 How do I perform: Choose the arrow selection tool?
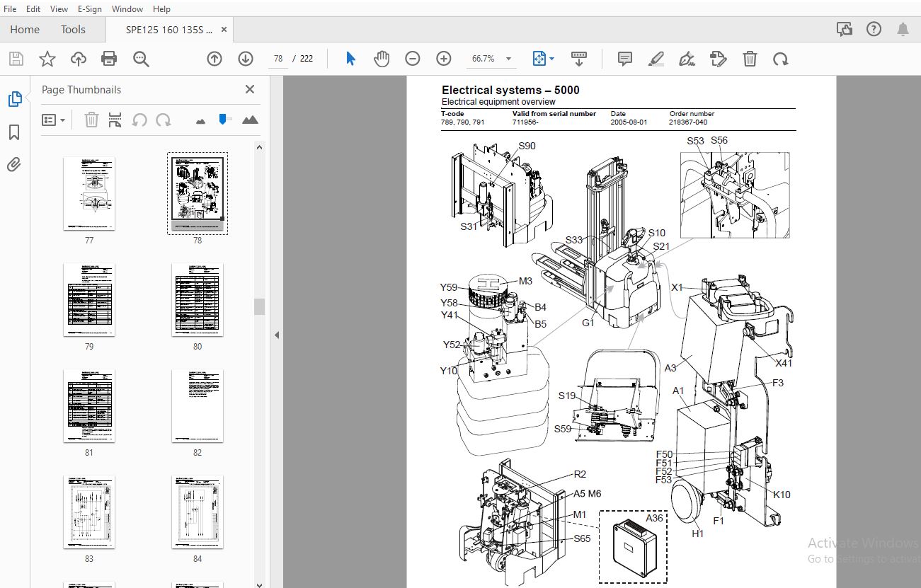[350, 59]
